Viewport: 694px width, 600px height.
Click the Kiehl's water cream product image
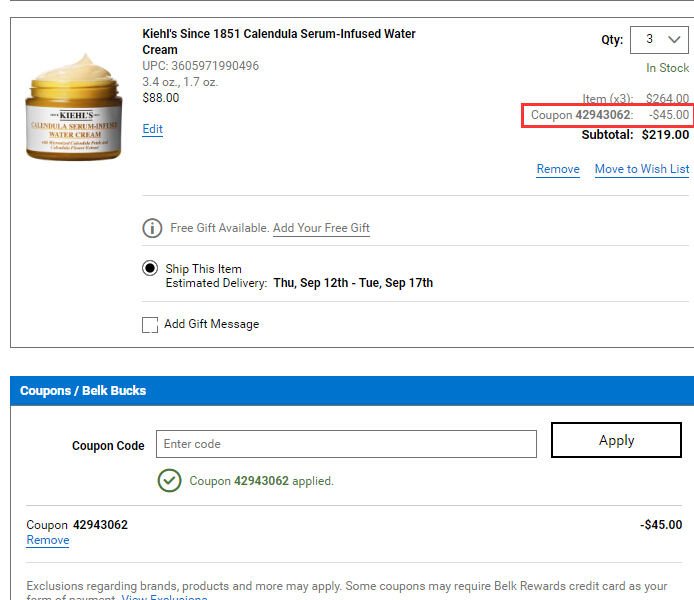point(73,107)
